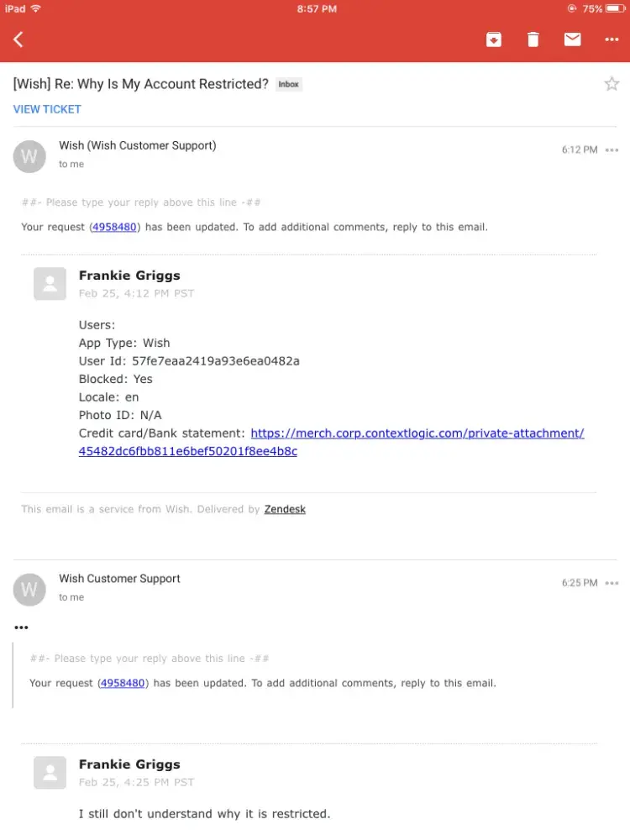Archive this email conversation
Viewport: 630px width, 840px height.
[494, 39]
